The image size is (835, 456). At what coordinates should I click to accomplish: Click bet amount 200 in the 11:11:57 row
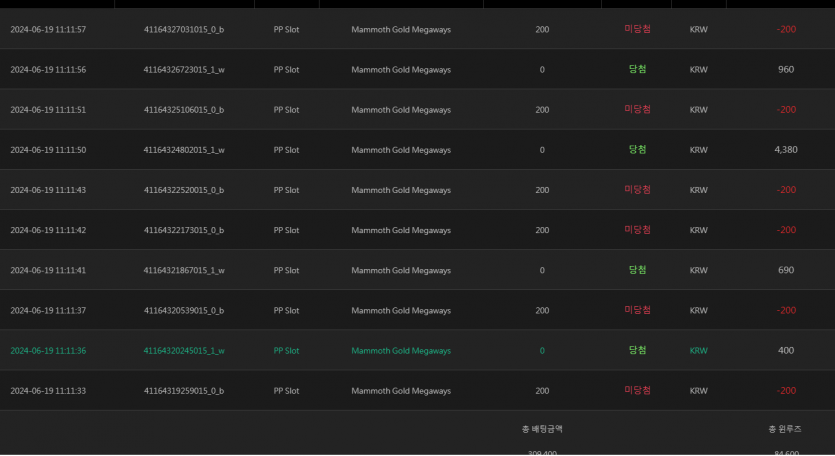542,30
